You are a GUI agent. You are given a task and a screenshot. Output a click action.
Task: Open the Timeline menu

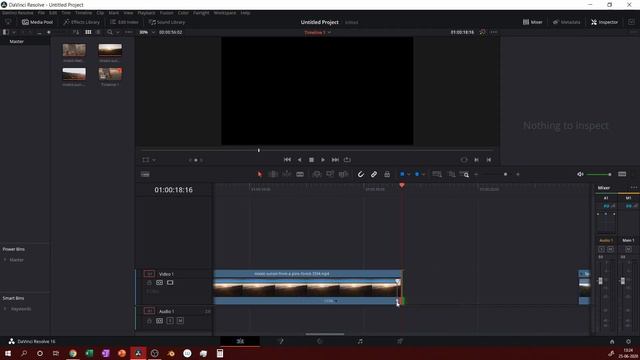[84, 13]
